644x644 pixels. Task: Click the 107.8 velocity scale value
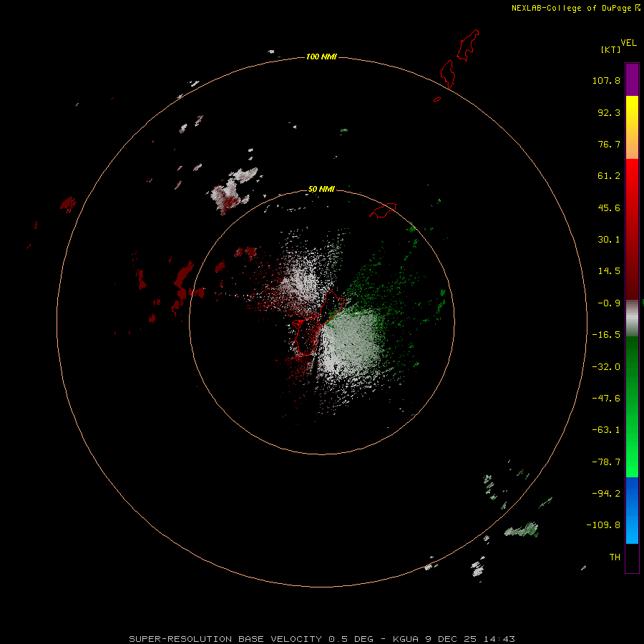tap(606, 80)
